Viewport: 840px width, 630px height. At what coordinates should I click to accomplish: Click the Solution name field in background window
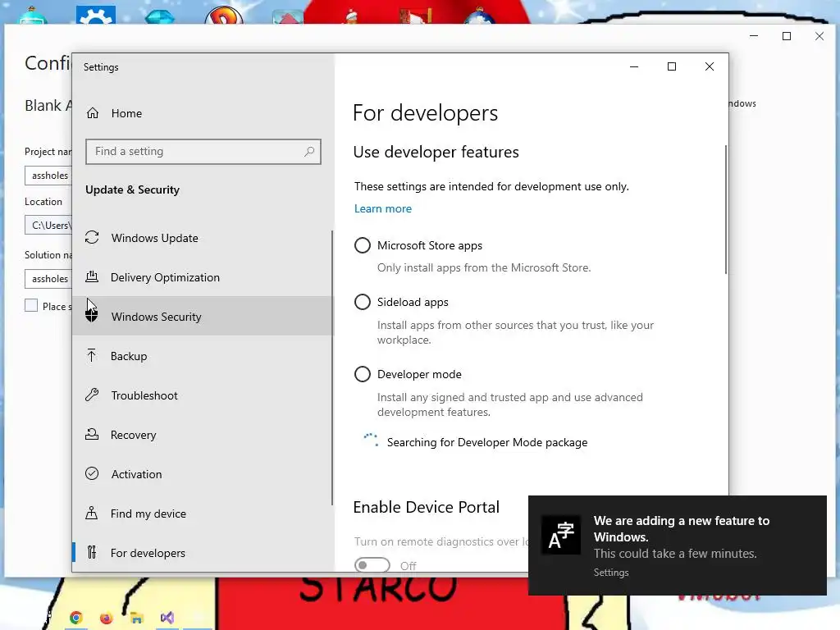[x=48, y=279]
